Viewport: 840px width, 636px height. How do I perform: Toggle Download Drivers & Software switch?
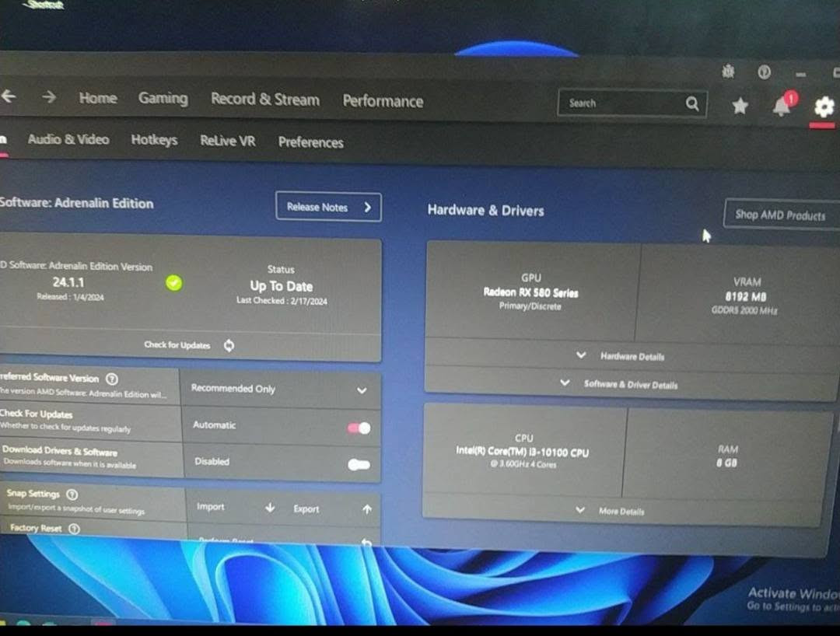(x=359, y=465)
